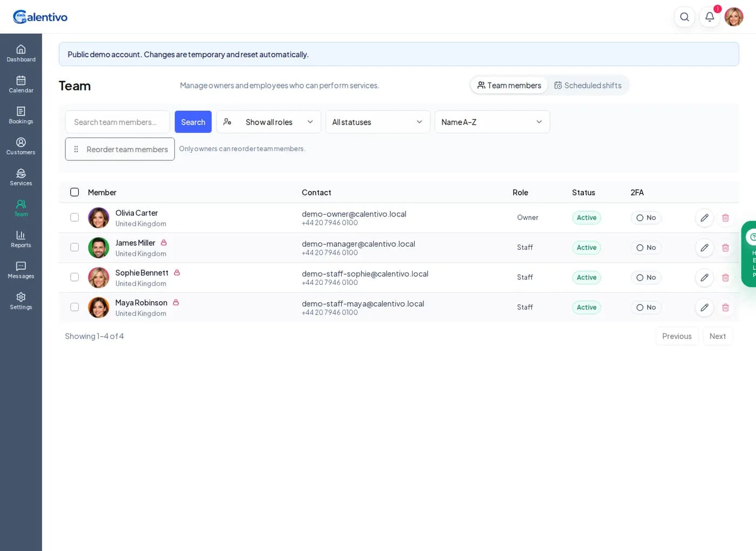Click the email demo-owner@calentivo.local

click(x=354, y=214)
